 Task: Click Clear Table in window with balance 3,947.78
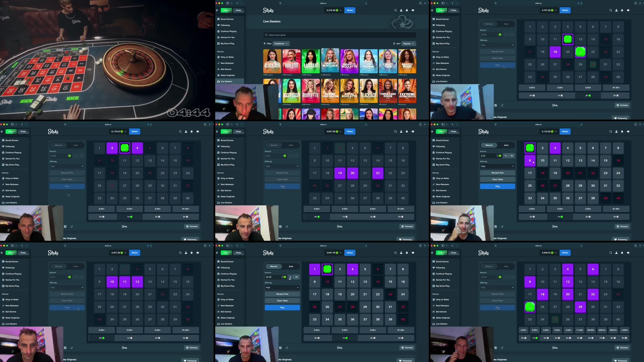pyautogui.click(x=282, y=301)
